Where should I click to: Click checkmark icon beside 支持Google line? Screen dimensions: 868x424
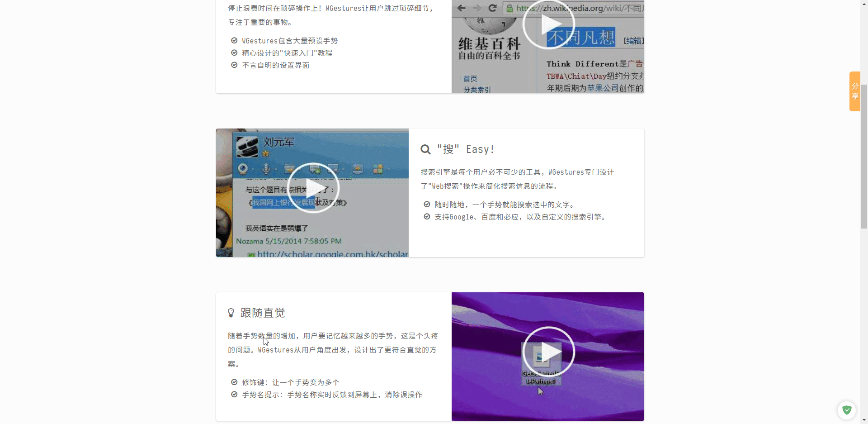click(427, 217)
